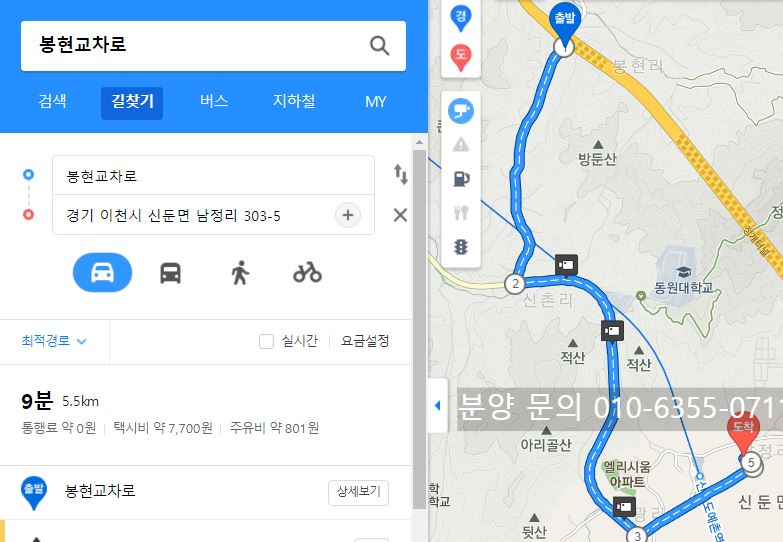Show restaurant fork-and-knife layer on map
The width and height of the screenshot is (783, 542).
point(460,213)
